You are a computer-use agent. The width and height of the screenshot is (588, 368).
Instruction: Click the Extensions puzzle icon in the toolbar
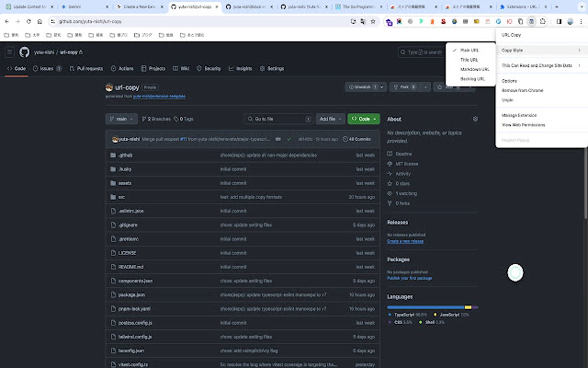click(x=542, y=21)
